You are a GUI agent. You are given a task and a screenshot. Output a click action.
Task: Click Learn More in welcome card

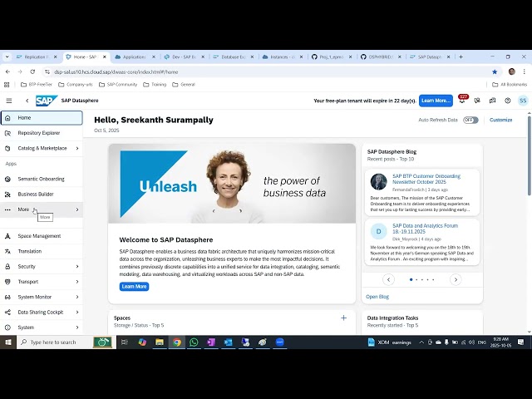click(134, 286)
